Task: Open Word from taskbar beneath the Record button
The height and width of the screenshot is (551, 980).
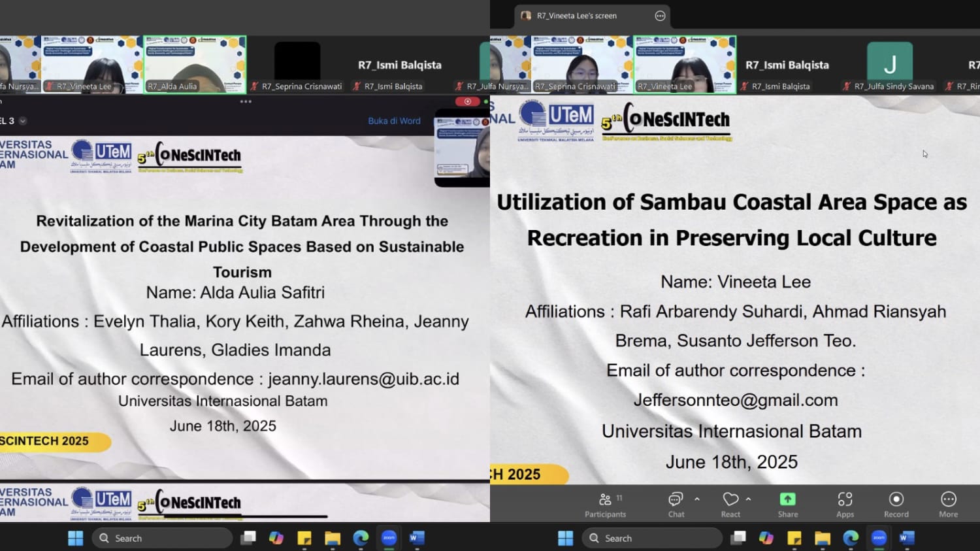Action: tap(906, 538)
